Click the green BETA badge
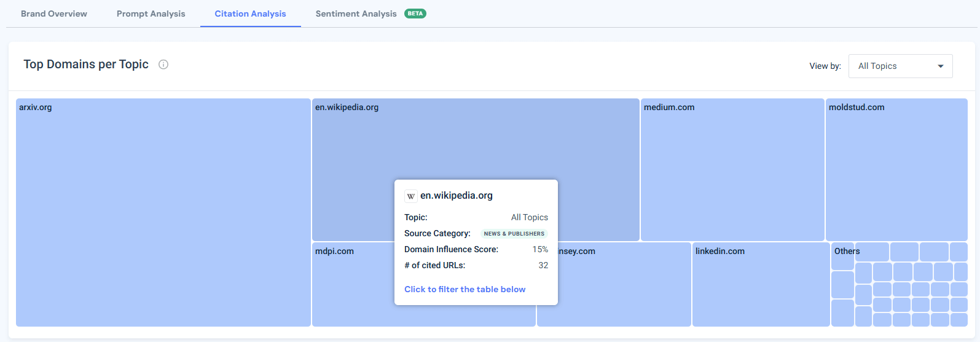The image size is (980, 342). tap(415, 14)
